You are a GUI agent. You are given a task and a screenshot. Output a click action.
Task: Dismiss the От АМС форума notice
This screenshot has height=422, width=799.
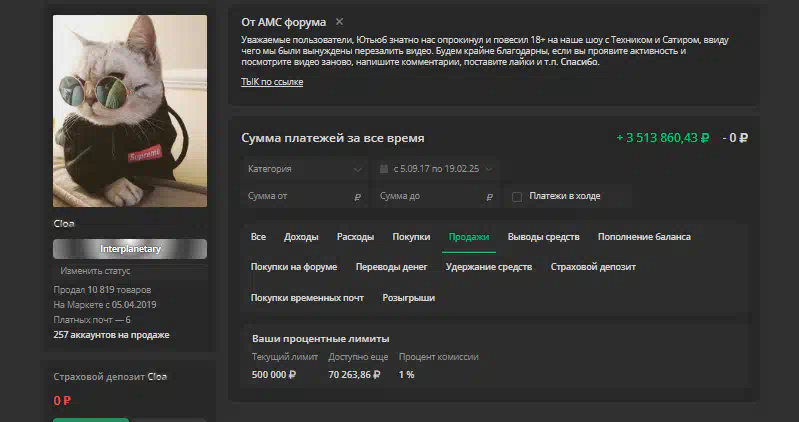(x=339, y=21)
